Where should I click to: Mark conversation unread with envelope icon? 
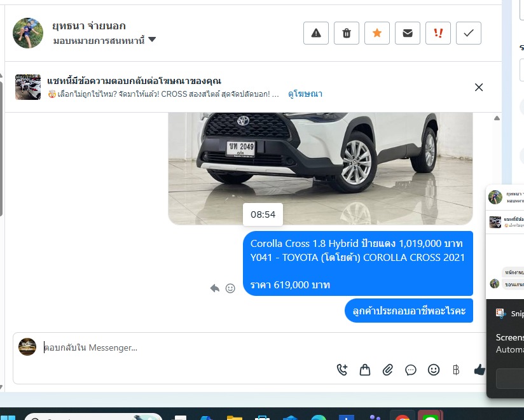(x=408, y=33)
